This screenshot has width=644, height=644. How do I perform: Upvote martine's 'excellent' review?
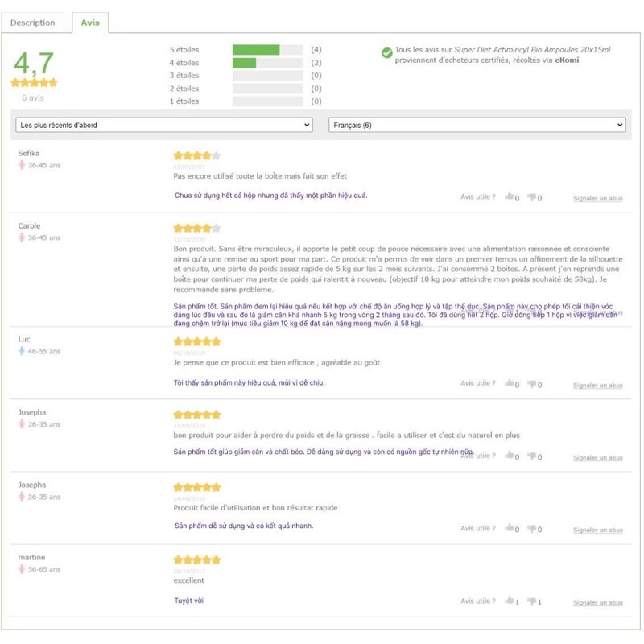pyautogui.click(x=510, y=603)
